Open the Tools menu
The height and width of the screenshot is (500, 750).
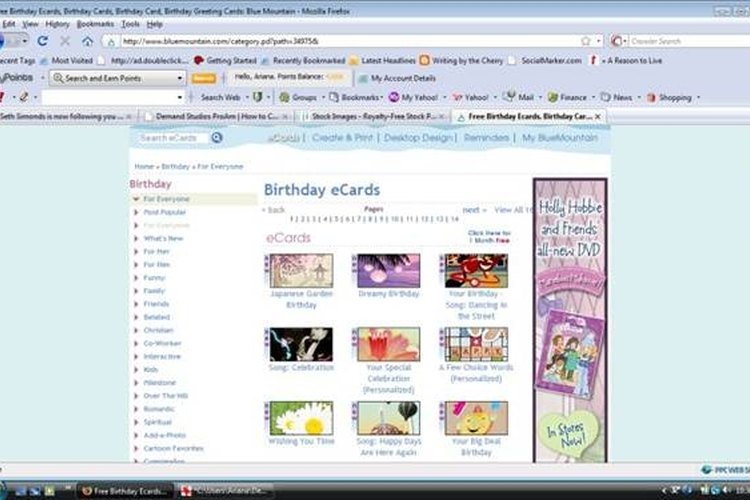pyautogui.click(x=130, y=24)
